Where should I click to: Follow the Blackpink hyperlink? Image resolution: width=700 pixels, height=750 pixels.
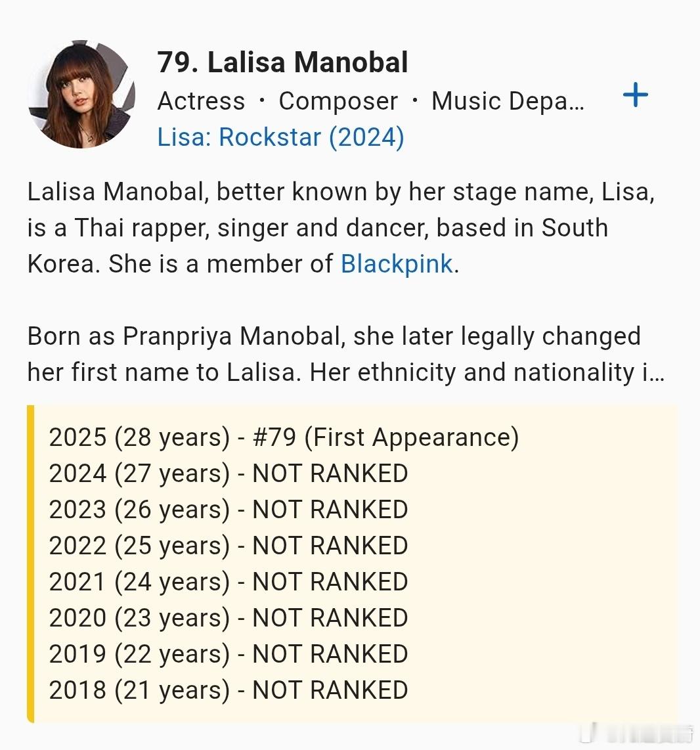397,263
